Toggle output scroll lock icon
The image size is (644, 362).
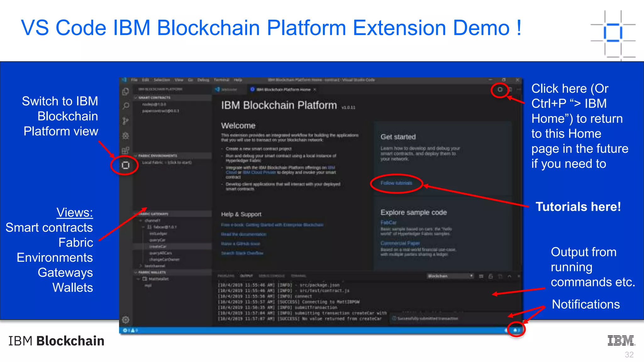click(x=491, y=276)
